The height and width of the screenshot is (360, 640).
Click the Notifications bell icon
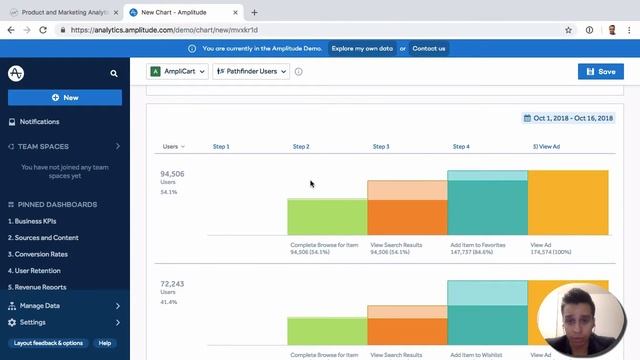[x=12, y=122]
